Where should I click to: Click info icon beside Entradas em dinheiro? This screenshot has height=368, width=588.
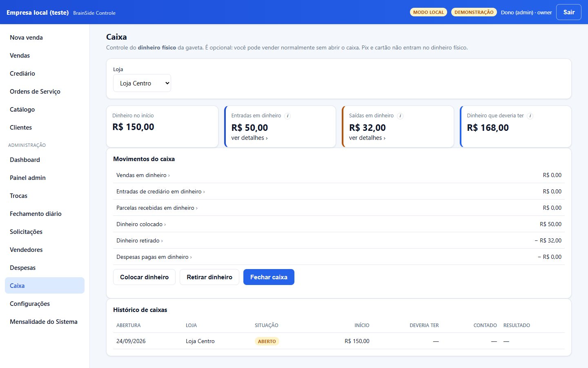click(x=287, y=116)
